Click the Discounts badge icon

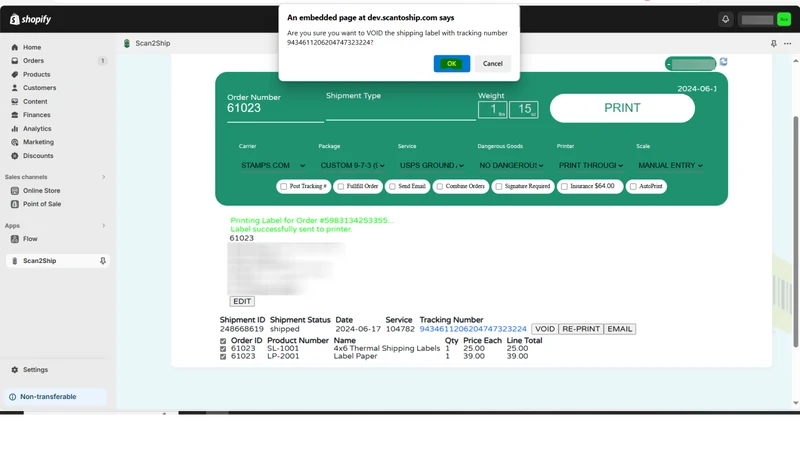click(x=15, y=156)
